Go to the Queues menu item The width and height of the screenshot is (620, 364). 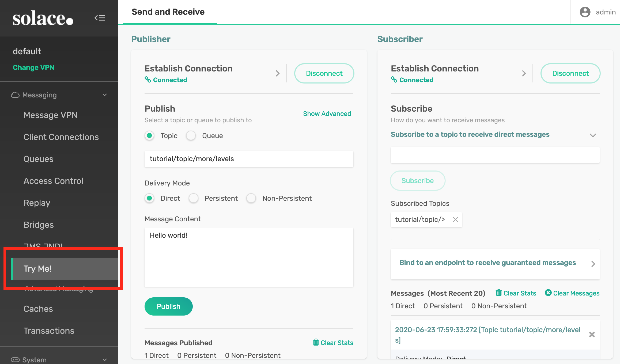pyautogui.click(x=39, y=159)
